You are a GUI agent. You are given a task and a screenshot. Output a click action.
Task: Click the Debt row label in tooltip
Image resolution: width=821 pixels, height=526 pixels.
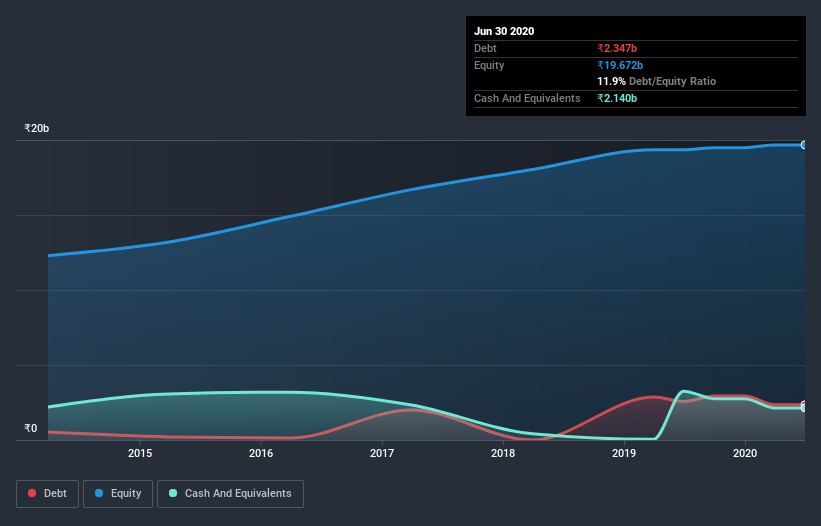[x=485, y=49]
